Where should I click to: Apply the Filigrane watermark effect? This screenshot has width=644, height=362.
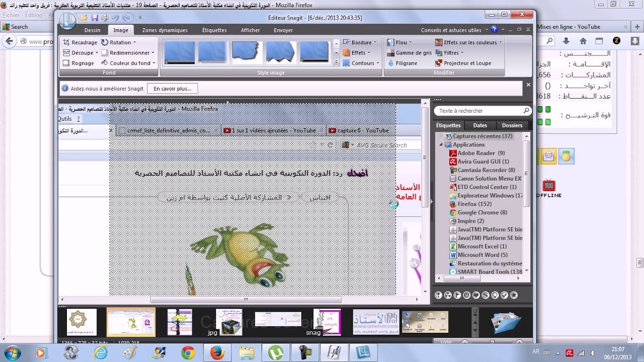click(x=402, y=63)
